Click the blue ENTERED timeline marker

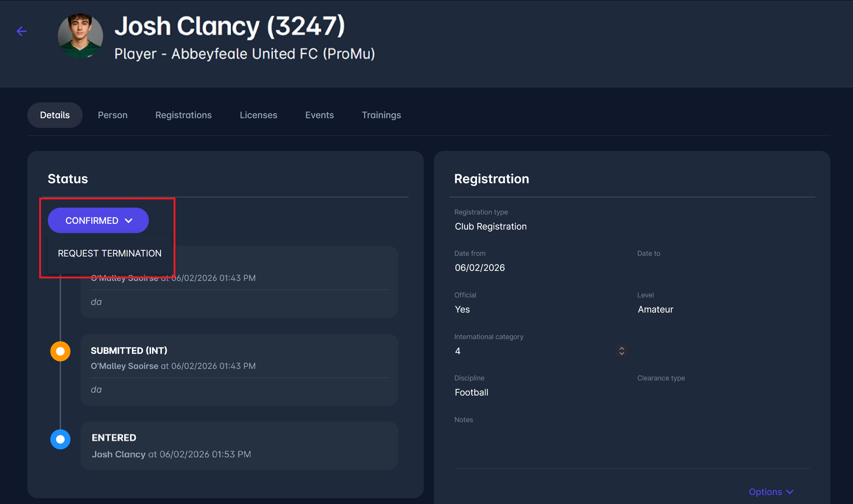[x=60, y=439]
